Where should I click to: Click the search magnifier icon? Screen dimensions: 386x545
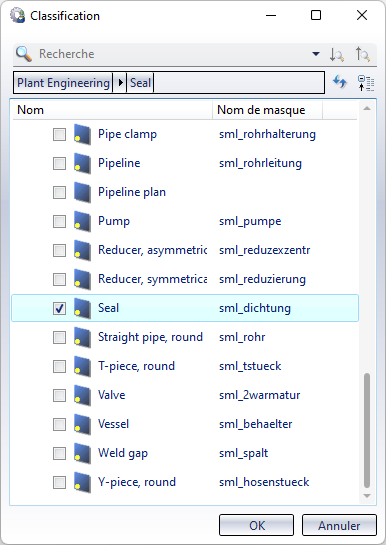pos(24,54)
